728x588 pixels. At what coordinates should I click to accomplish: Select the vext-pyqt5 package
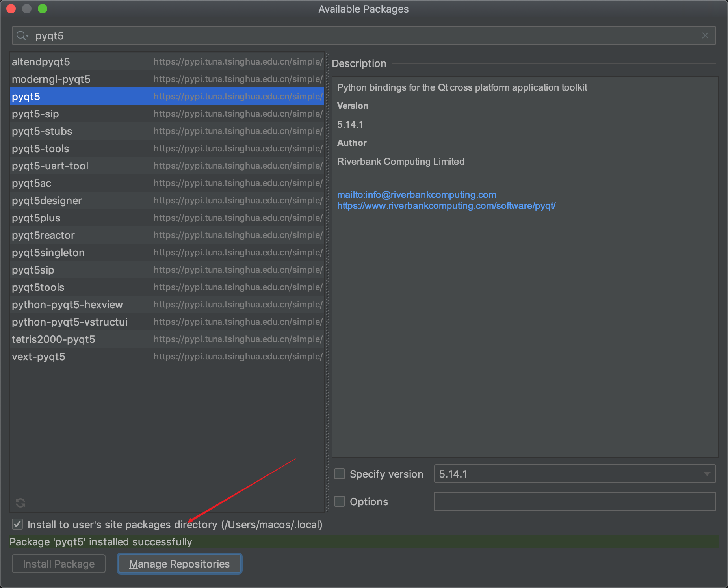coord(79,357)
